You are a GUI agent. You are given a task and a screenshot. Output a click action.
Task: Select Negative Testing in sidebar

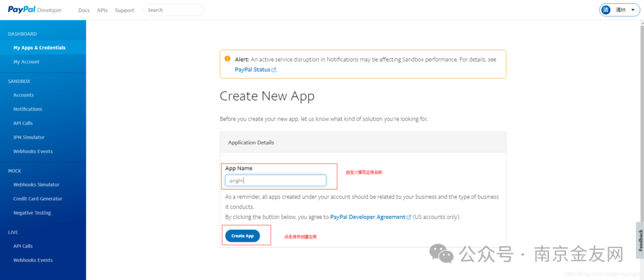point(32,213)
